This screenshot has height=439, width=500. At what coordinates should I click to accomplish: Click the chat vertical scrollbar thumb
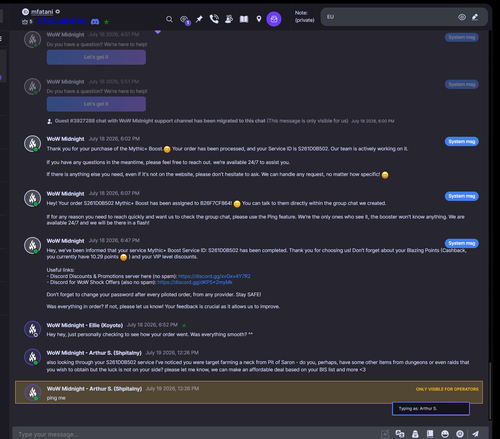490,391
